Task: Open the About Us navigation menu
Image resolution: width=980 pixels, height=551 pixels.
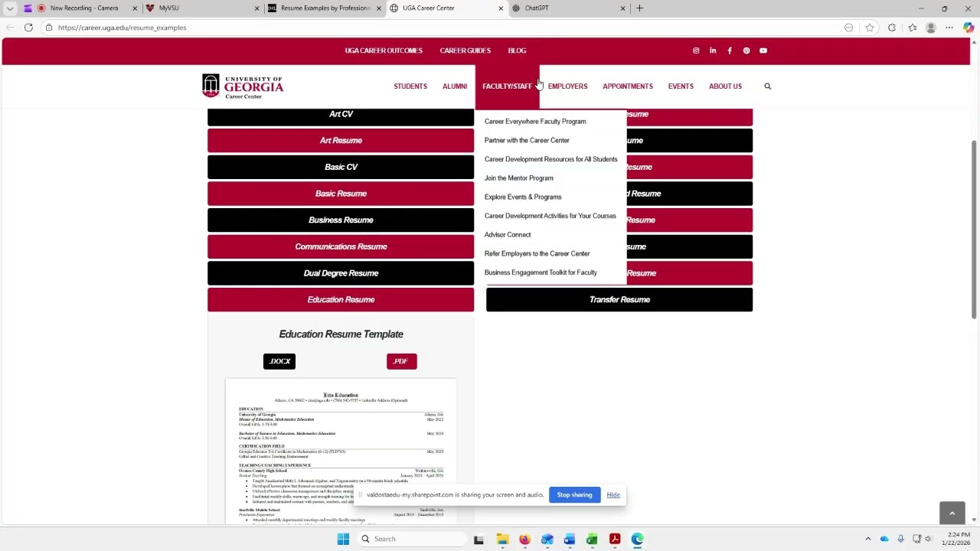Action: click(725, 86)
